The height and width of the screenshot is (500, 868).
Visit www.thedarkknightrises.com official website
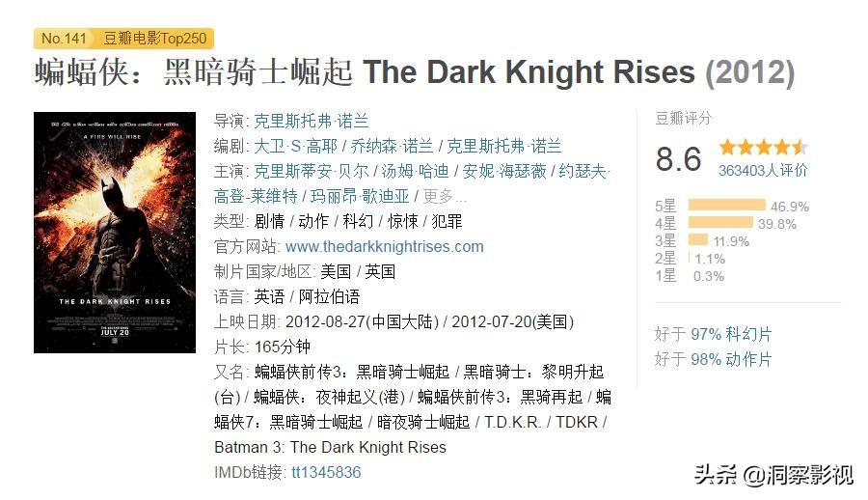(385, 246)
